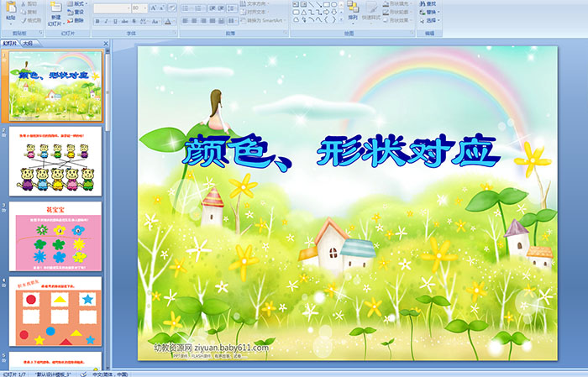This screenshot has width=588, height=377.
Task: Expand the shapes gallery More arrow
Action: click(341, 20)
